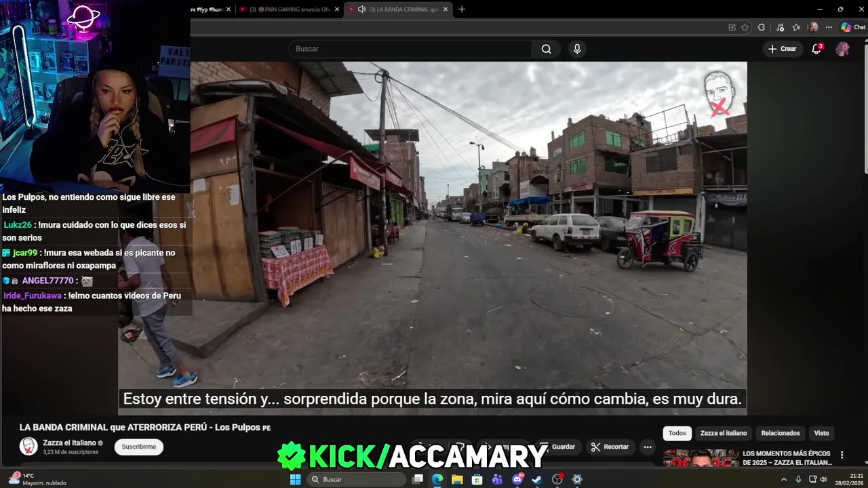Open Discord from taskbar
Image resolution: width=868 pixels, height=488 pixels.
click(x=517, y=479)
